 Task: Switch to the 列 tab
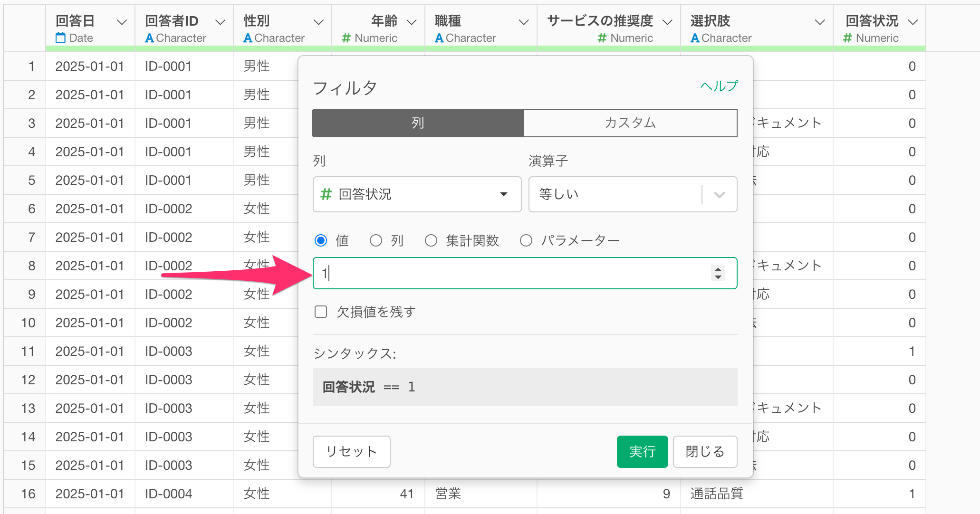tap(418, 123)
